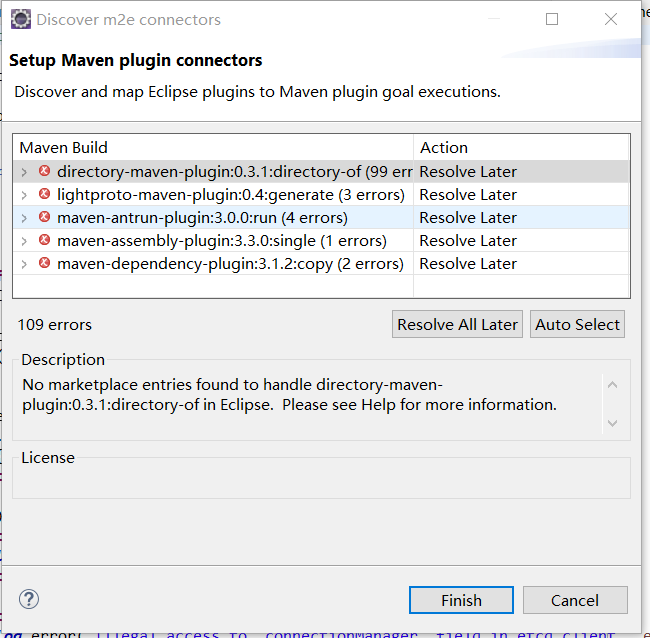This screenshot has height=638, width=650.
Task: Maximize the Discover m2e connectors dialog
Action: tap(552, 19)
